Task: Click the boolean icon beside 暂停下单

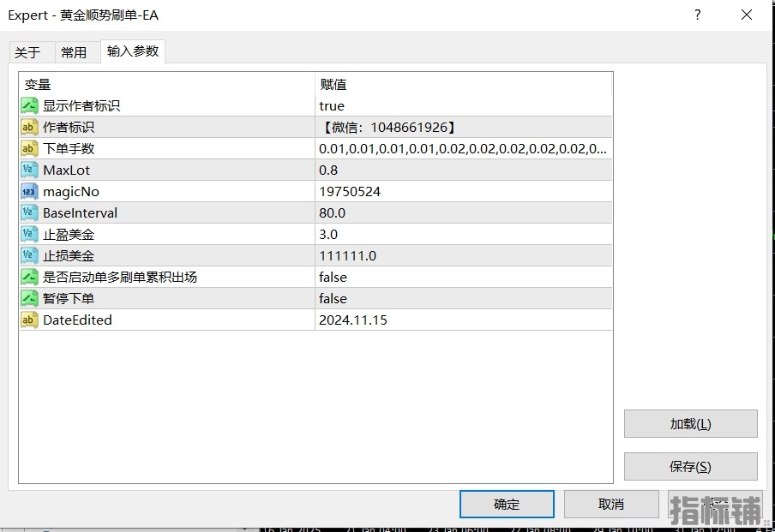Action: click(29, 298)
